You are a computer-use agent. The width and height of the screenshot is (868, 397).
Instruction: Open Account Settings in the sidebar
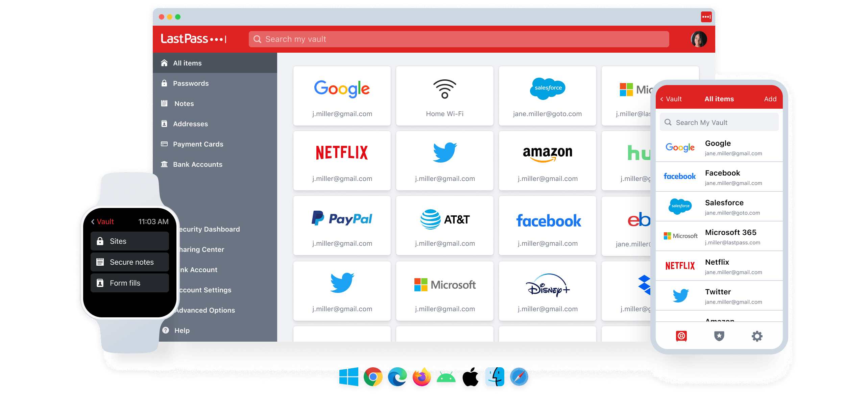[x=206, y=290]
